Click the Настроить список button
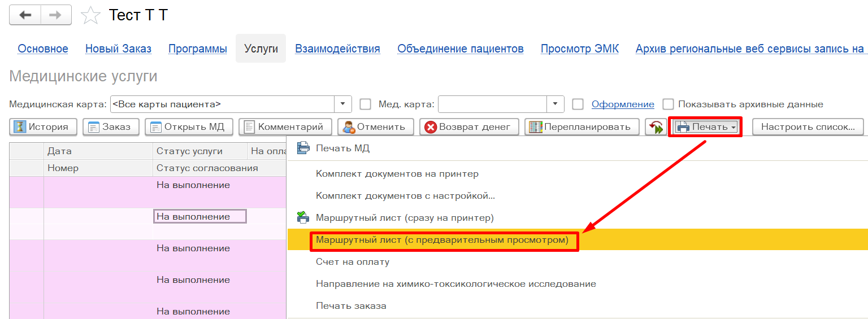Viewport: 868px width, 319px height. (x=808, y=126)
